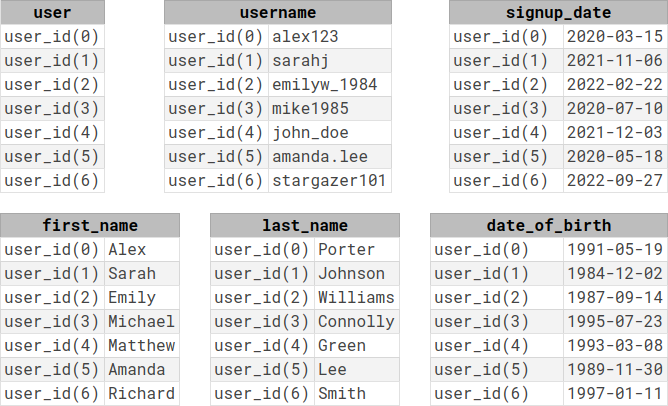Click user_id(3) in the user table
This screenshot has height=406, width=668.
pos(52,109)
